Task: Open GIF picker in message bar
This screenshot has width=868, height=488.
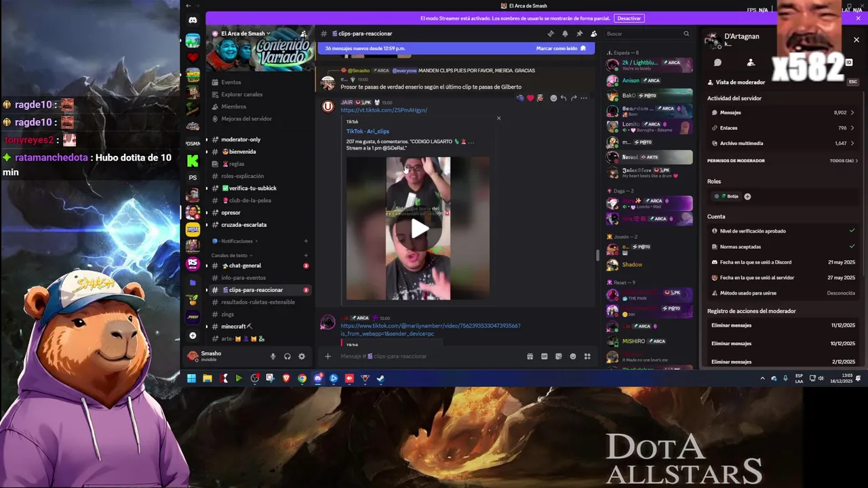Action: coord(544,357)
